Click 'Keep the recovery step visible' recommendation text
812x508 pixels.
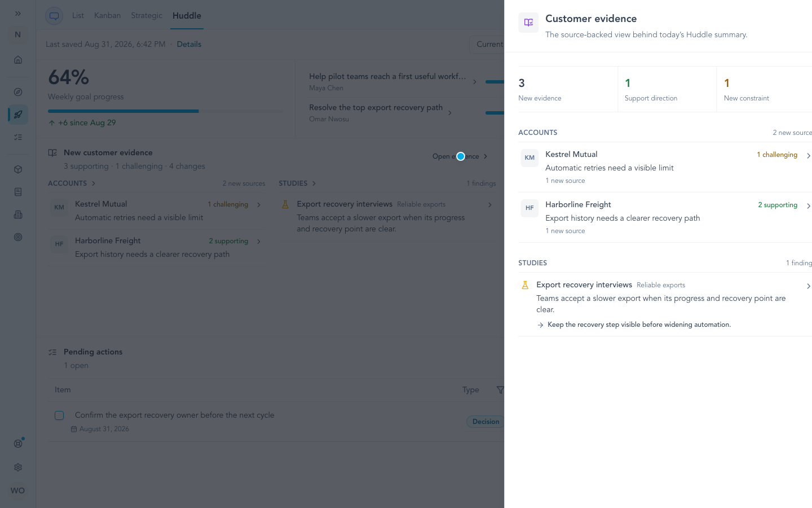tap(639, 325)
